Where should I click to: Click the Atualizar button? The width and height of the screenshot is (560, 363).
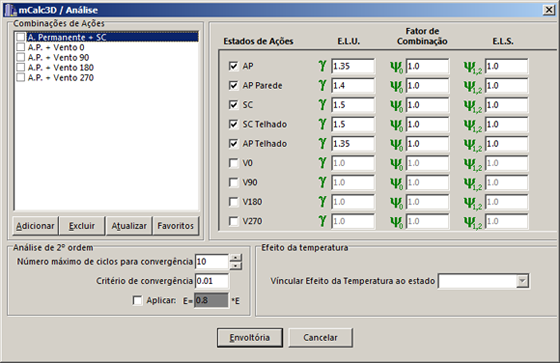point(129,226)
